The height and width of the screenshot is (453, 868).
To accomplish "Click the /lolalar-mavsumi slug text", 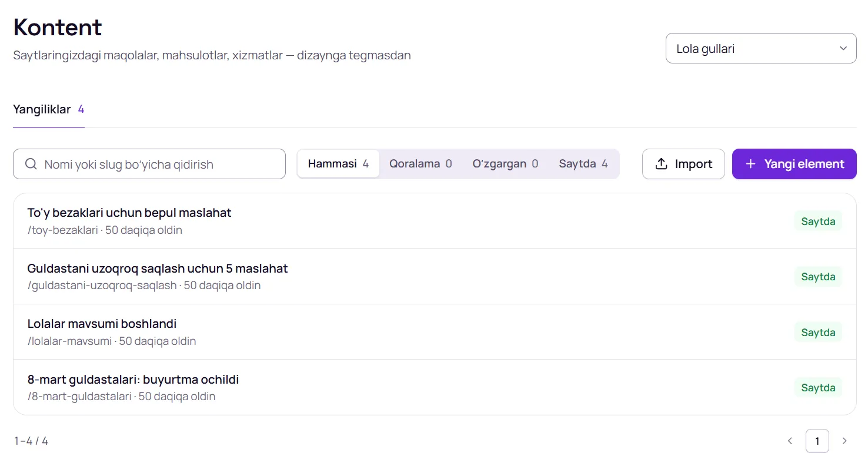I will coord(69,341).
